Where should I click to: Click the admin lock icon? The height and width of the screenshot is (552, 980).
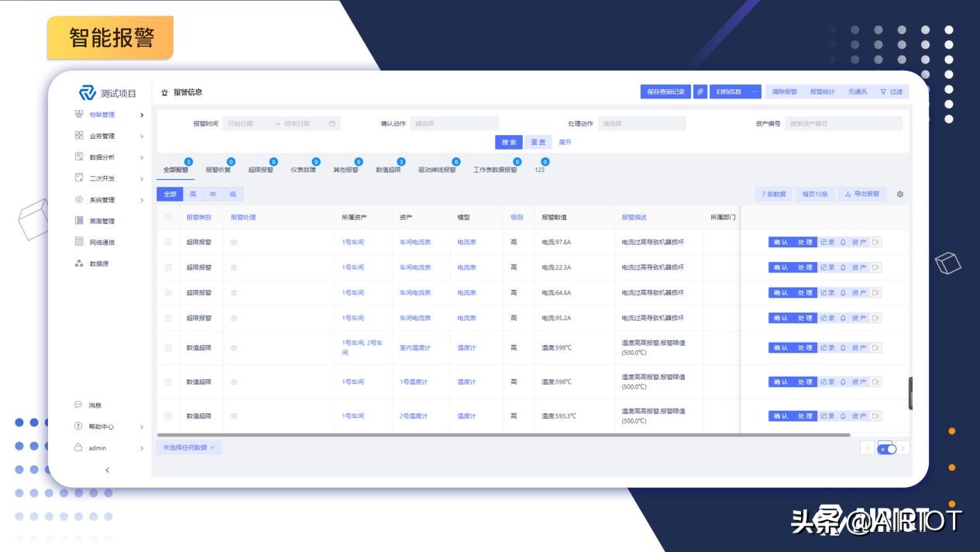[x=78, y=447]
